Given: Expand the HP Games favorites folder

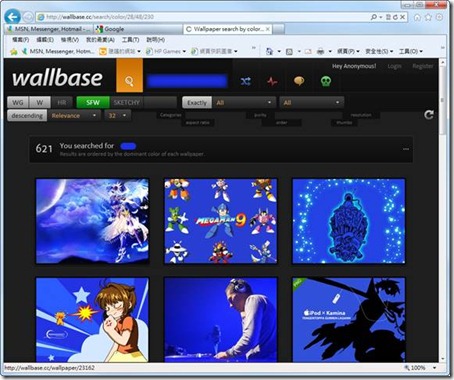Looking at the screenshot, I should pos(166,51).
